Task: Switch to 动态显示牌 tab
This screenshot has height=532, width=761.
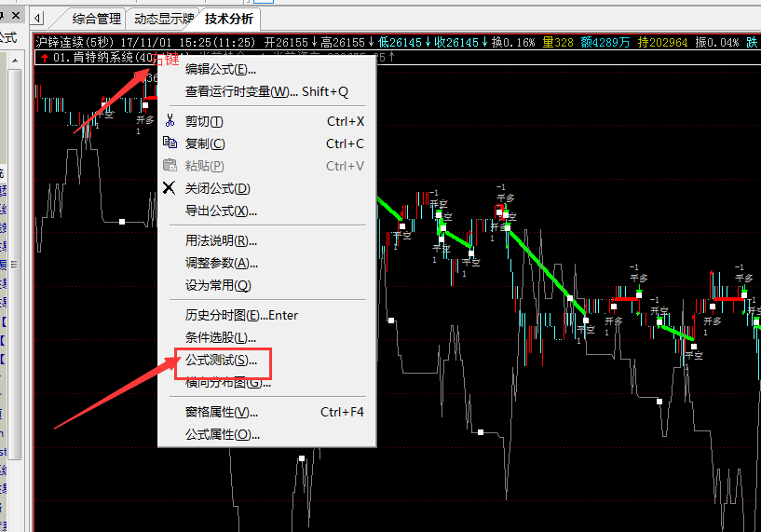Action: [x=164, y=19]
